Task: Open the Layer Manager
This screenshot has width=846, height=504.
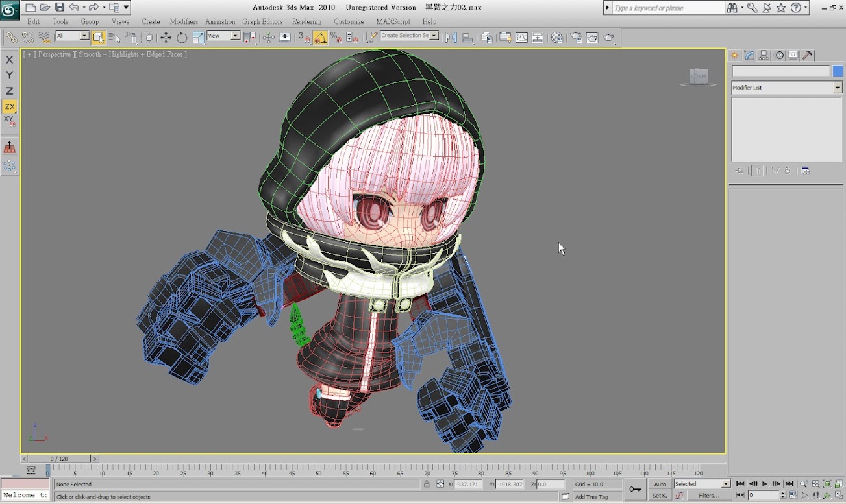Action: coord(487,38)
